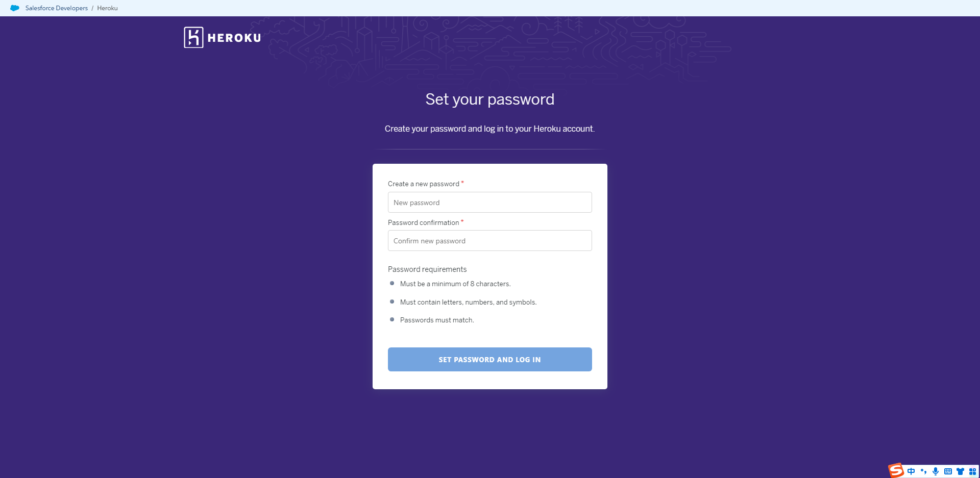Click the Heroku H logo icon
Viewport: 980px width, 478px height.
(193, 37)
